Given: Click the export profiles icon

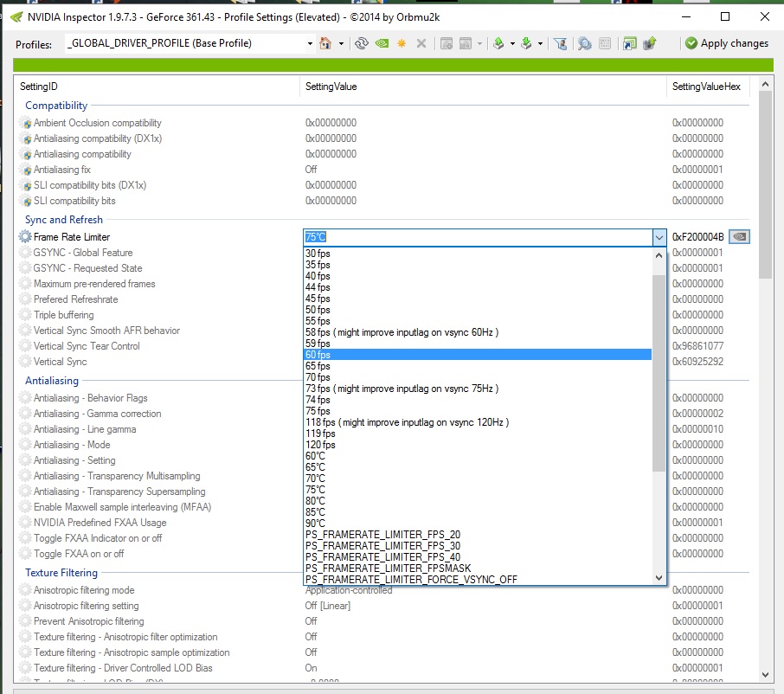Looking at the screenshot, I should (498, 43).
